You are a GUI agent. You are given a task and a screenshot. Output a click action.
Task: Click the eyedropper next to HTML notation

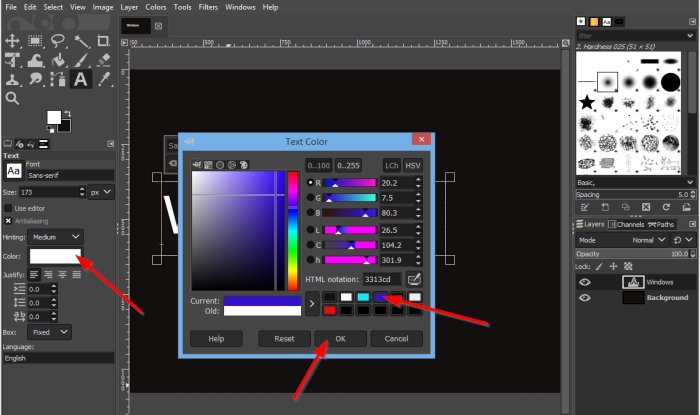tap(414, 279)
